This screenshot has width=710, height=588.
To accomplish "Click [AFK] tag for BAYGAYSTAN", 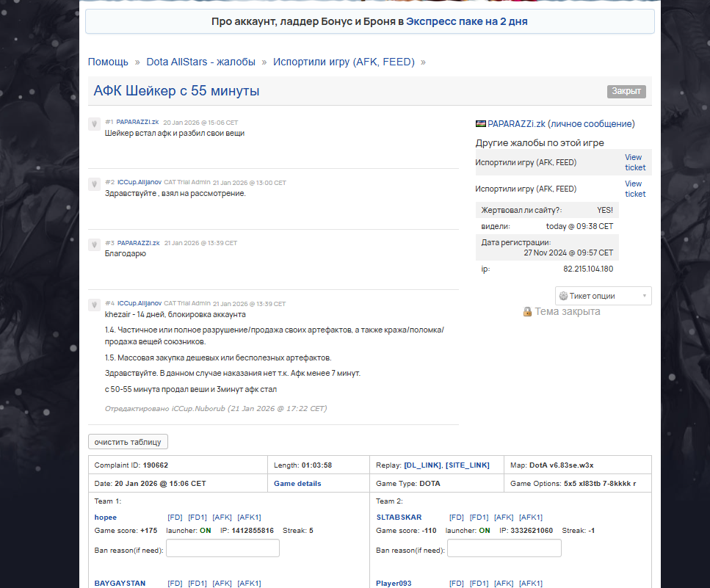I will tap(222, 584).
